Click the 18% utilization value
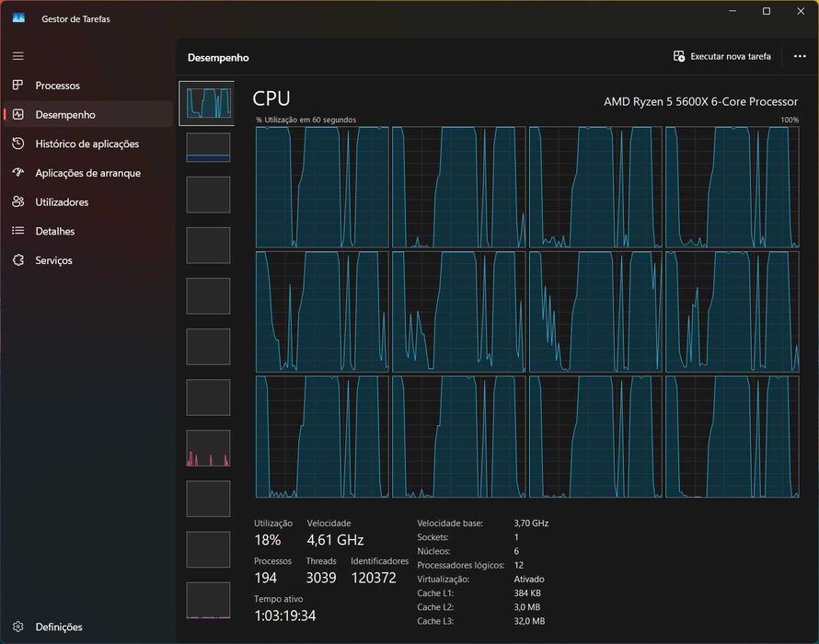This screenshot has height=644, width=819. 268,539
